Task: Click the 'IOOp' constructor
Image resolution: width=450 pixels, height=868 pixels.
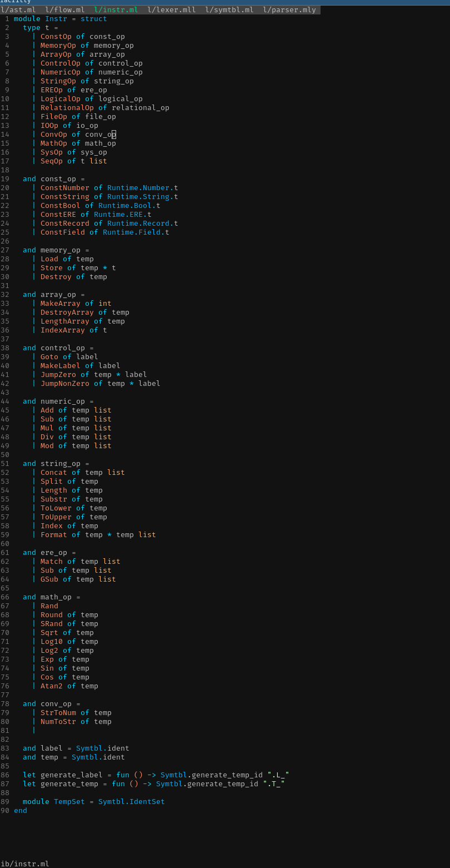Action: click(x=49, y=126)
